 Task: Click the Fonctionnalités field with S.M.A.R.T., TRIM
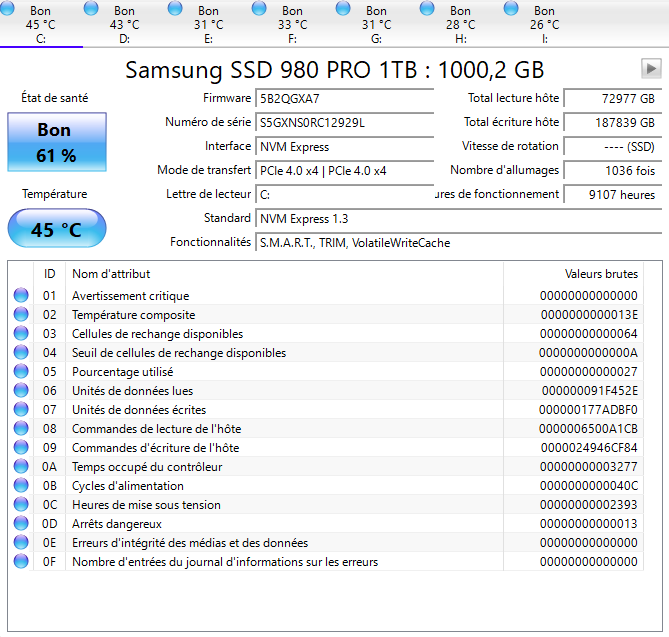[459, 243]
